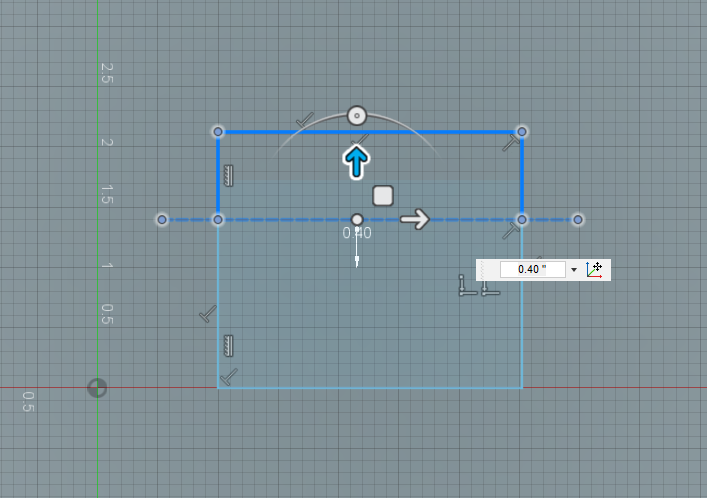Open the dropdown arrow next to 0.40 field
707x498 pixels.
coord(574,270)
